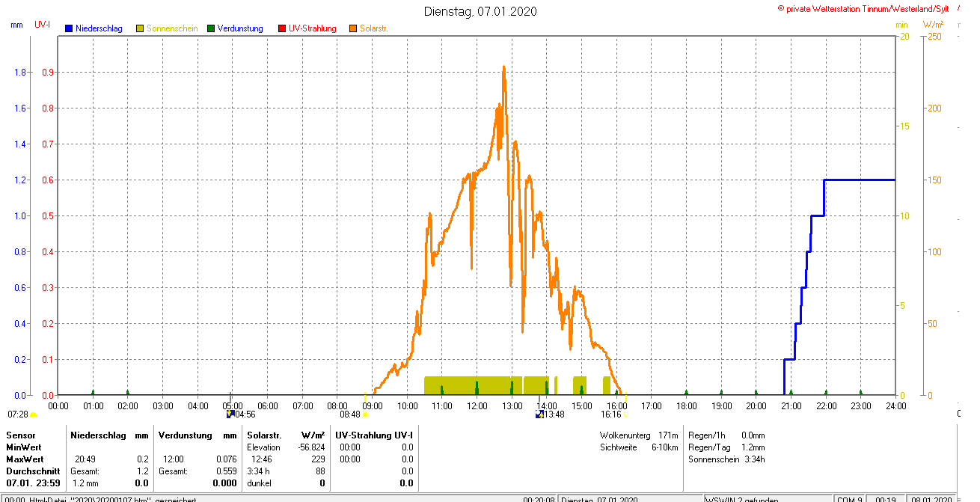Click the 20:49 Niederschlag max time

(85, 459)
